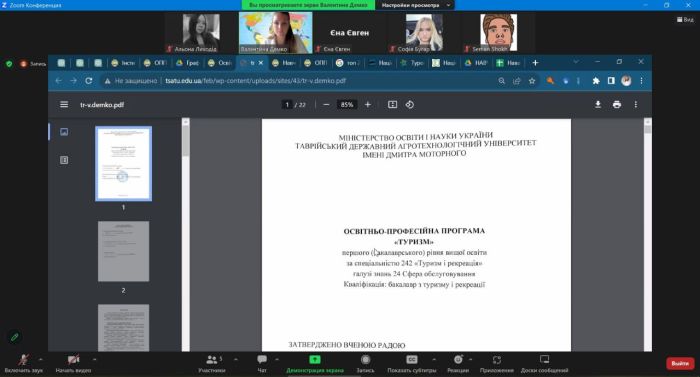Viewport: 700px width, 377px height.
Task: Switch to the Інст browser tab
Action: coord(123,63)
